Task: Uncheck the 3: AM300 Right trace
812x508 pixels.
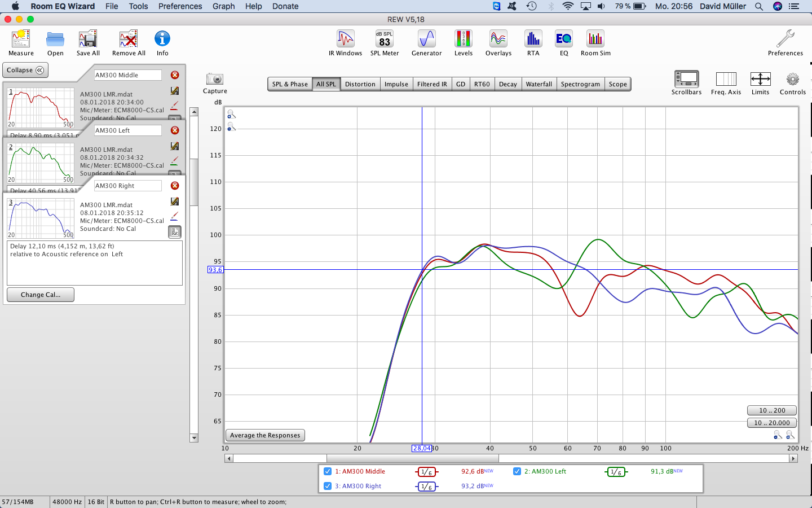Action: pos(328,486)
